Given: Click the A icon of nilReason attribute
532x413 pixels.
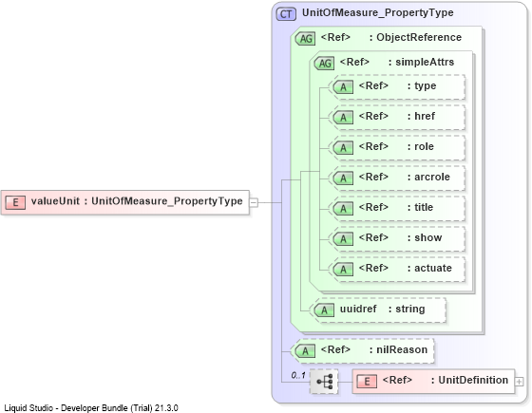Looking at the screenshot, I should [305, 350].
